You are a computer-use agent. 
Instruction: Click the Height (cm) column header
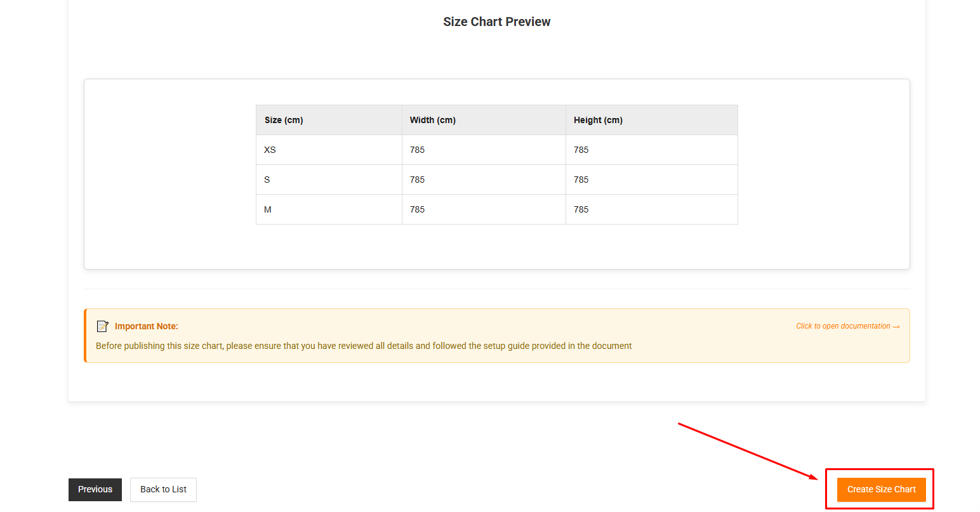click(598, 120)
